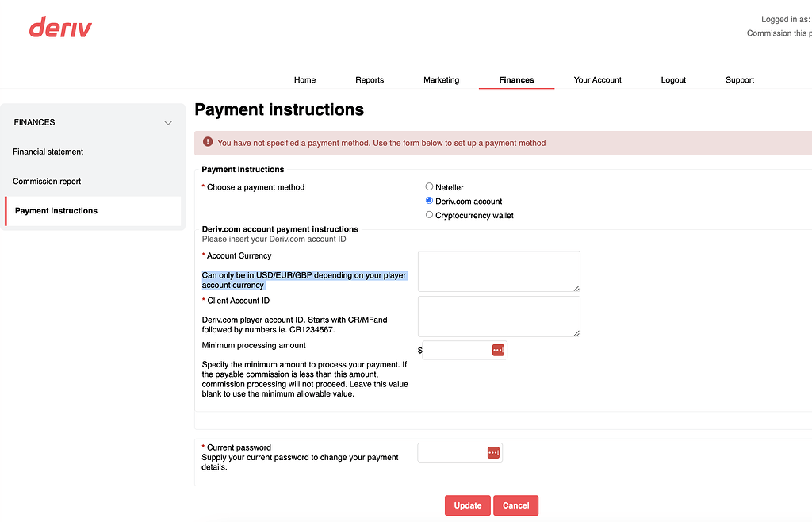812x522 pixels.
Task: Select the Cryptocurrency wallet option
Action: tap(429, 214)
